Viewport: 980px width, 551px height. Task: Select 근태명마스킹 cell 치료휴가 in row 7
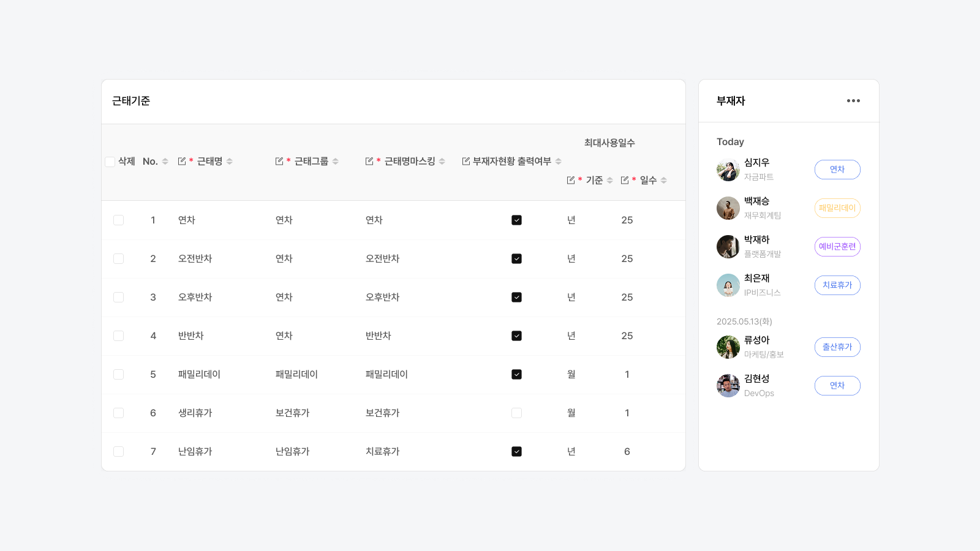click(x=383, y=452)
